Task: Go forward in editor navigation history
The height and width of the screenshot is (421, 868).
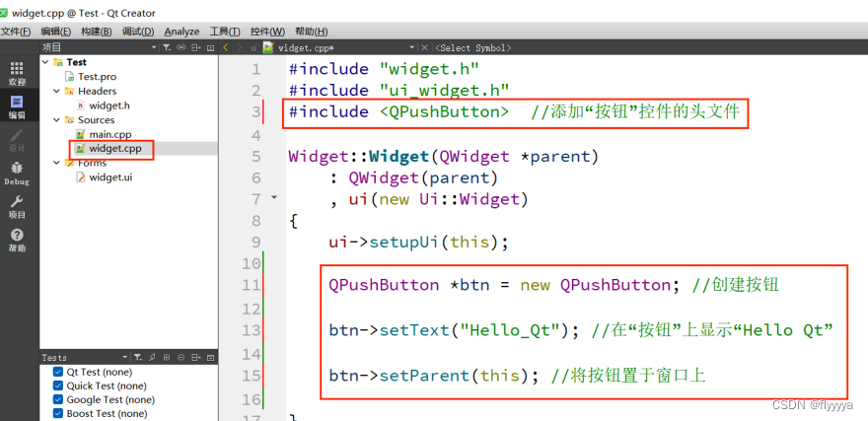Action: point(240,47)
